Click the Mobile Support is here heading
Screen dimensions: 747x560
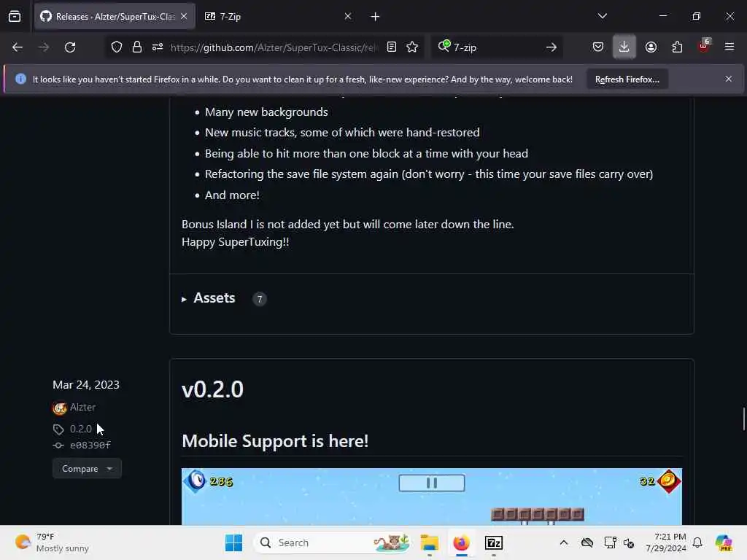click(x=275, y=441)
